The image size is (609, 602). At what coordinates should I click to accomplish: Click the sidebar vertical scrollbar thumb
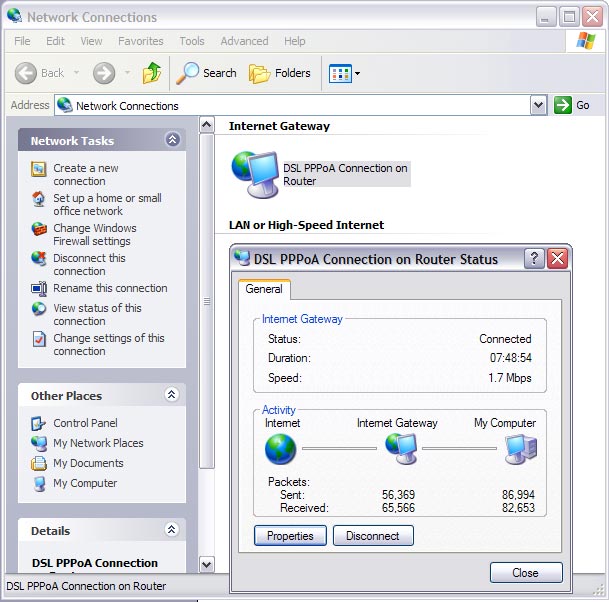pos(207,301)
